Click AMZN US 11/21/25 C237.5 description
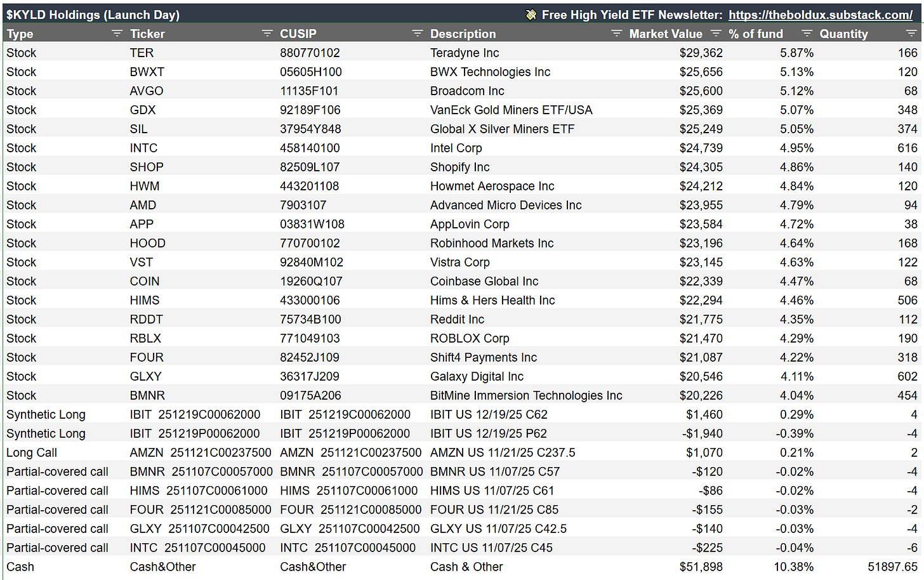 click(503, 452)
